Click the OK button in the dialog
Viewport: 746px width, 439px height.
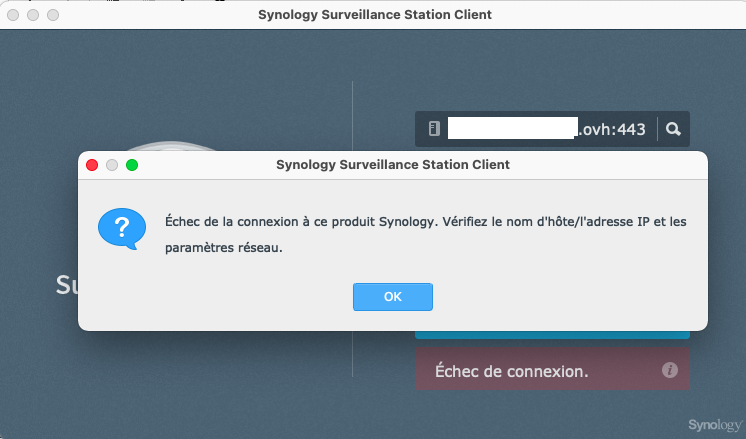(x=392, y=297)
